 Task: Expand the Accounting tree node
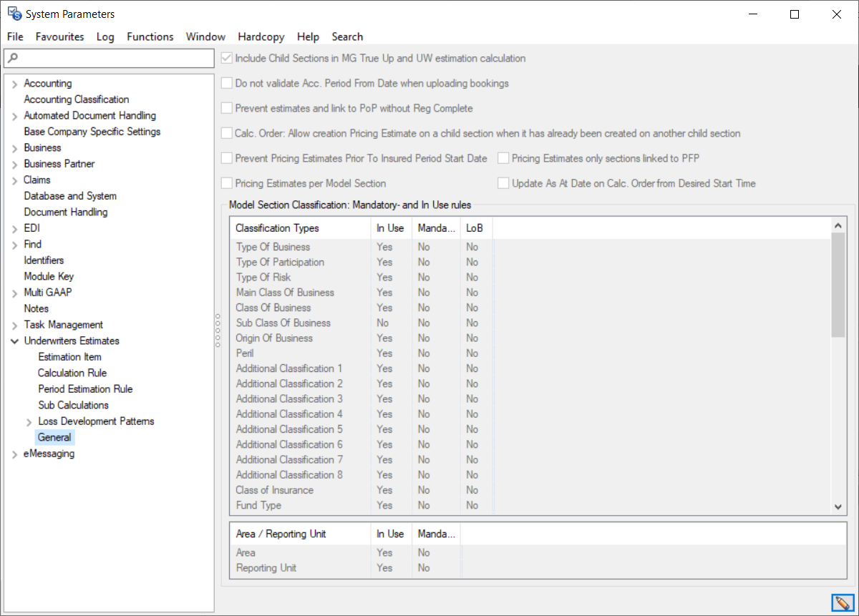point(14,84)
